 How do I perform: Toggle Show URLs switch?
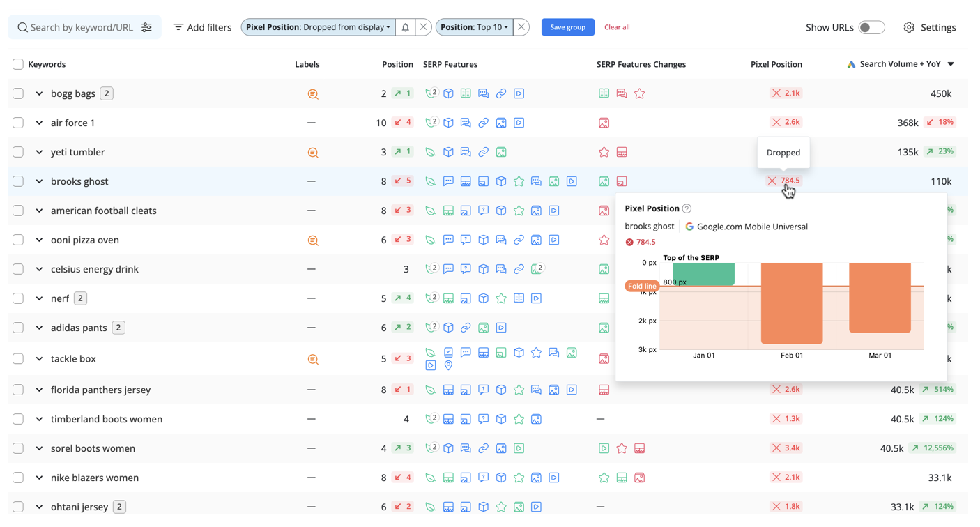tap(871, 27)
